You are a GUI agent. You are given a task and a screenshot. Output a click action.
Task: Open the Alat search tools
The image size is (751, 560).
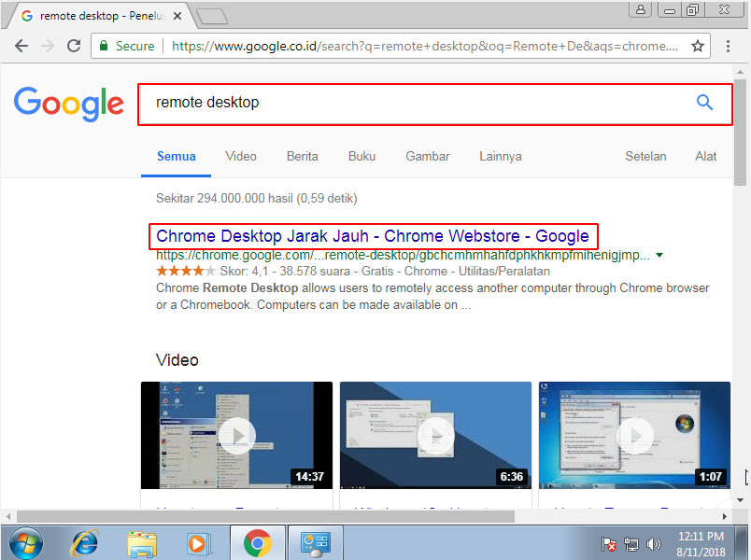[705, 157]
